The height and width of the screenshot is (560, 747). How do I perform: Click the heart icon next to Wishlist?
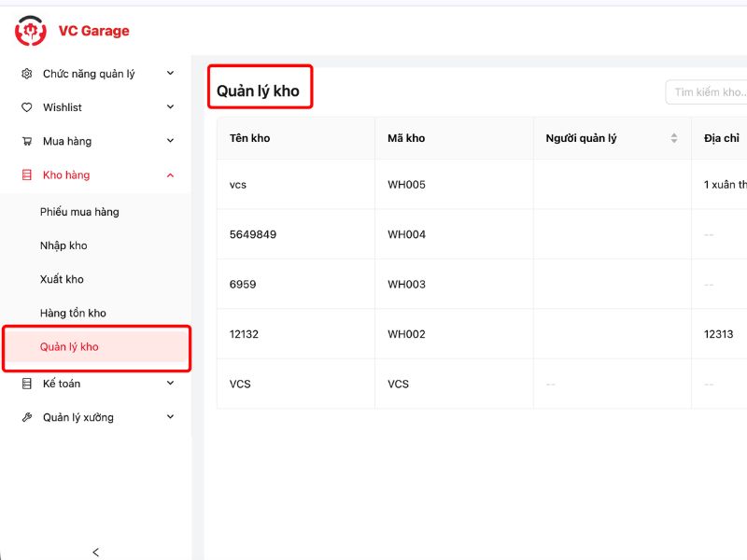[x=26, y=107]
